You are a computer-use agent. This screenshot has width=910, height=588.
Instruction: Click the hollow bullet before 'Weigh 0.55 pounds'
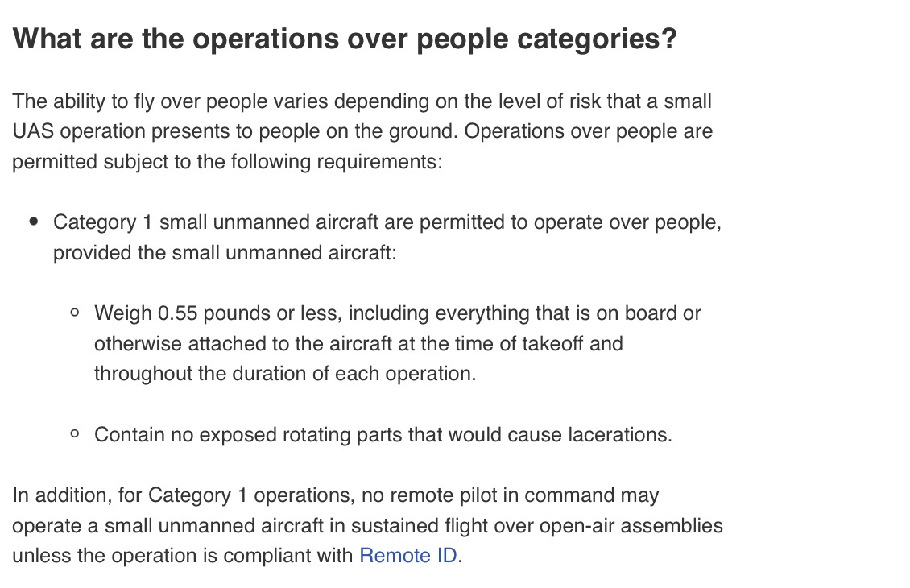[74, 313]
